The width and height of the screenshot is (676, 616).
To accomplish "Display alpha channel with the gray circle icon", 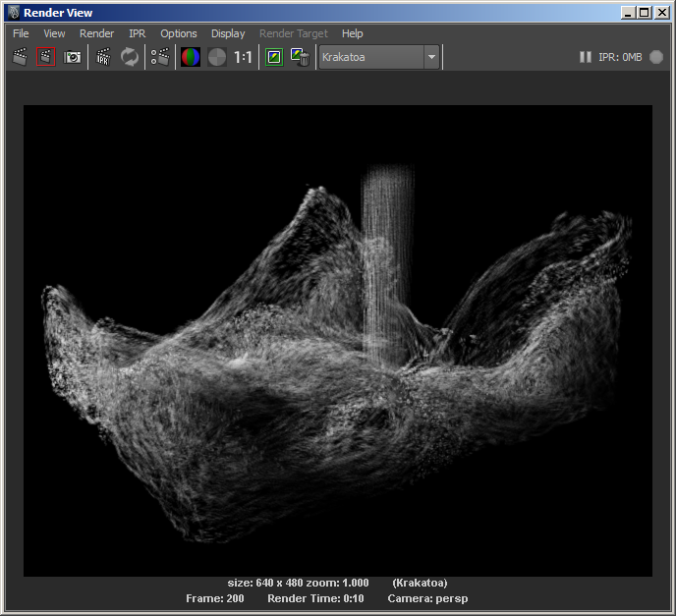I will (217, 57).
